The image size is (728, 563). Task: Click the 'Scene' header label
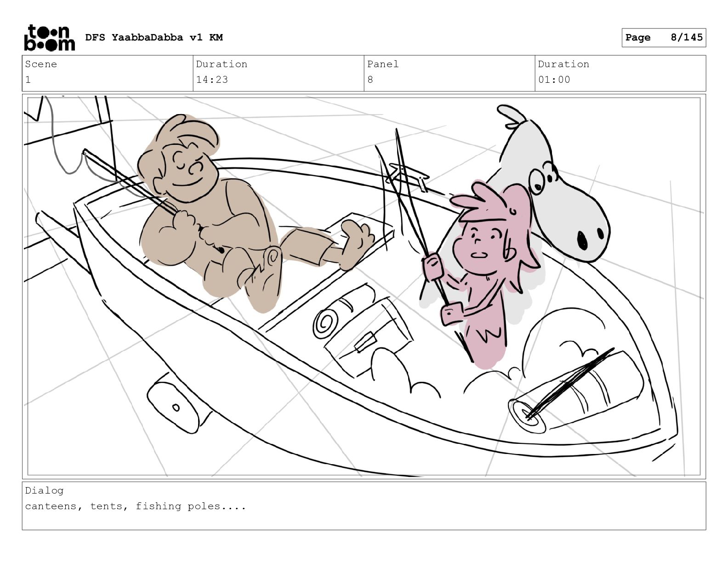(x=41, y=64)
